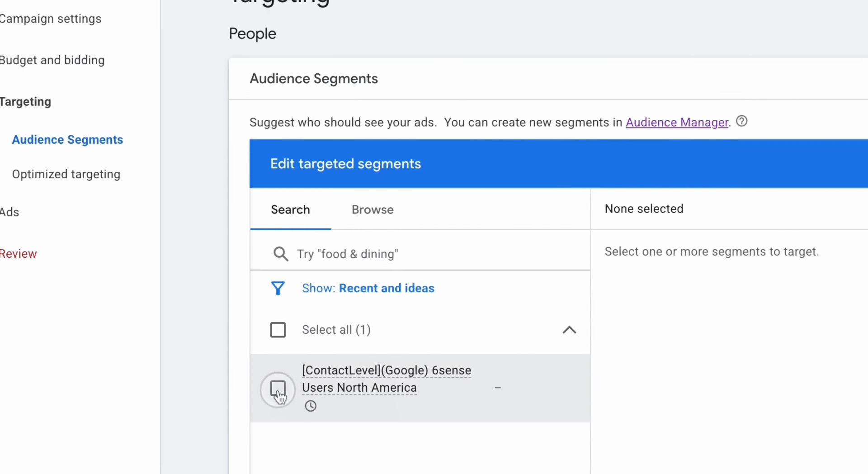This screenshot has width=868, height=474.
Task: Open Budget and bidding step
Action: pyautogui.click(x=52, y=60)
